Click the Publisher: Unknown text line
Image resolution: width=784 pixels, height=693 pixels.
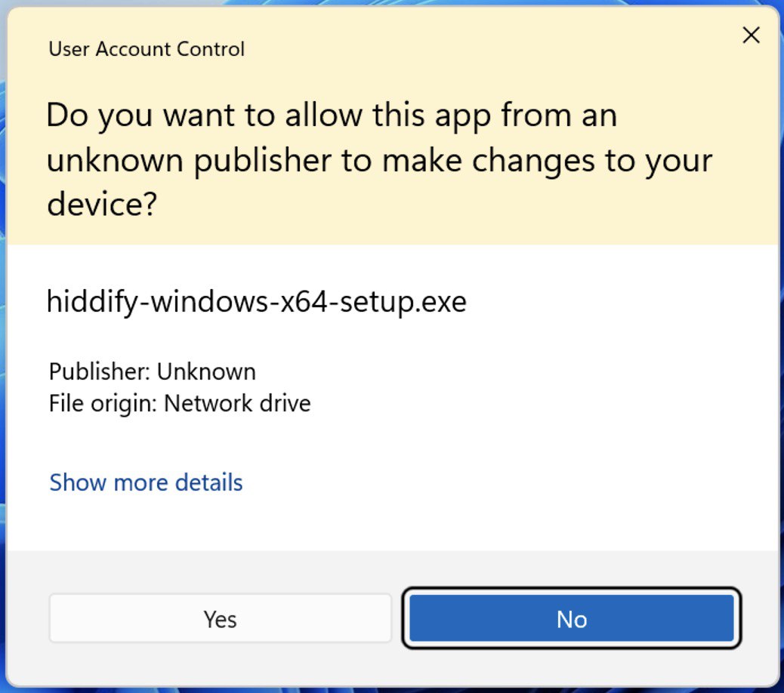pos(152,371)
